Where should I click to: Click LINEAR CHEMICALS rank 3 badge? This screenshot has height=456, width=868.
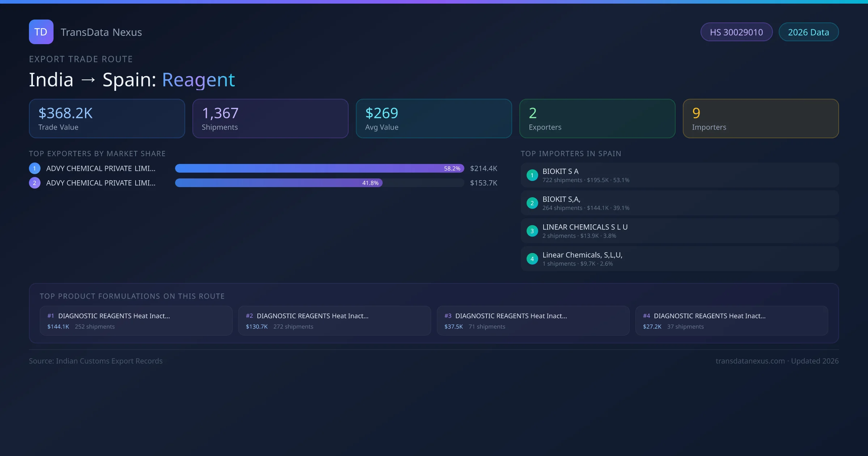(x=532, y=231)
